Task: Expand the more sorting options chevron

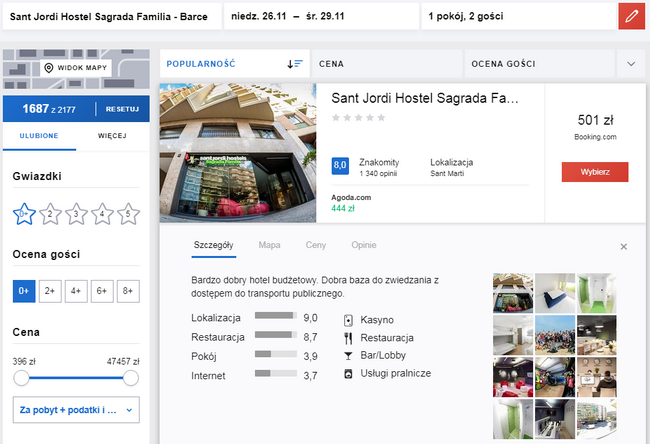Action: tap(631, 64)
